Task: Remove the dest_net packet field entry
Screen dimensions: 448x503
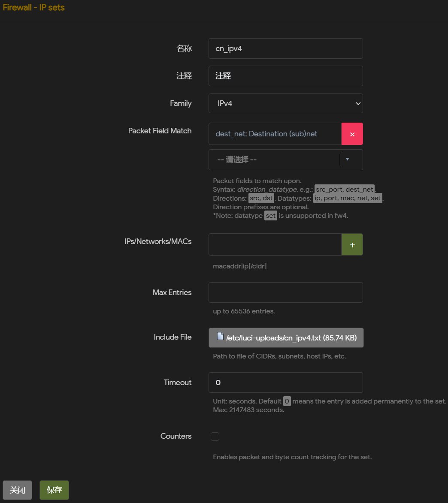Action: [352, 134]
